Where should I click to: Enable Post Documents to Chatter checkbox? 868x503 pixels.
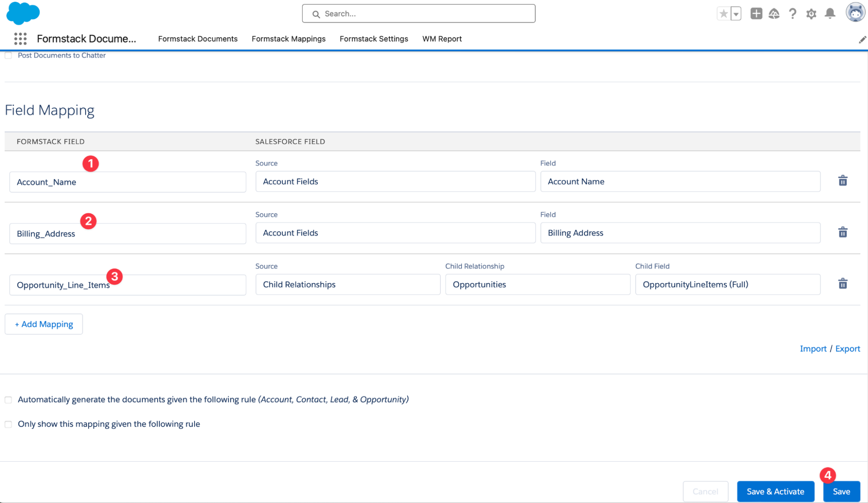tap(8, 56)
